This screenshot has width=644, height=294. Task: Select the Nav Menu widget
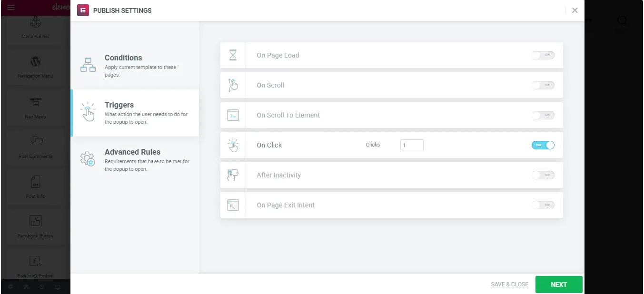pos(35,108)
